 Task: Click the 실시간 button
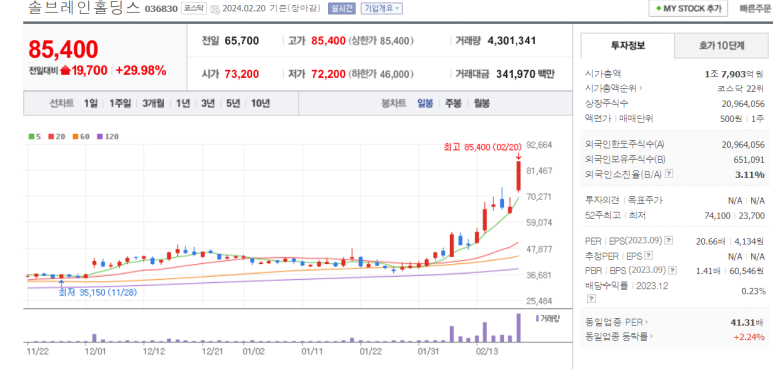tap(341, 8)
